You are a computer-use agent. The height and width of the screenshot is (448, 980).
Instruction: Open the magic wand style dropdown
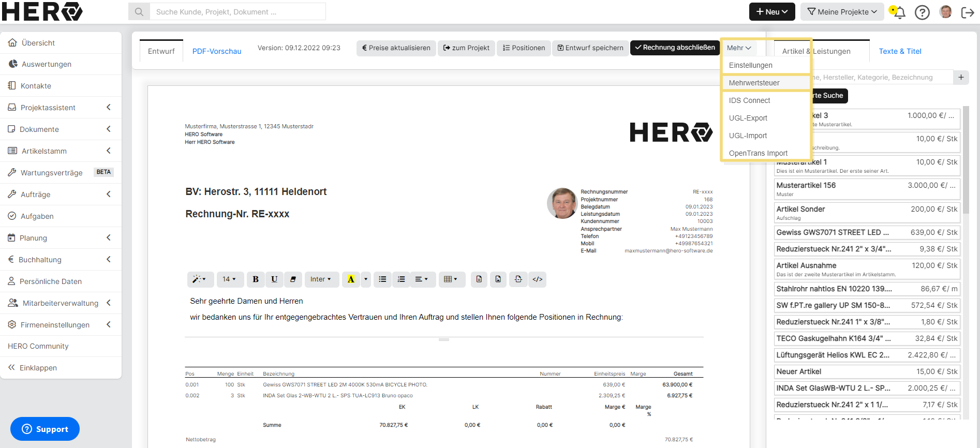(200, 279)
